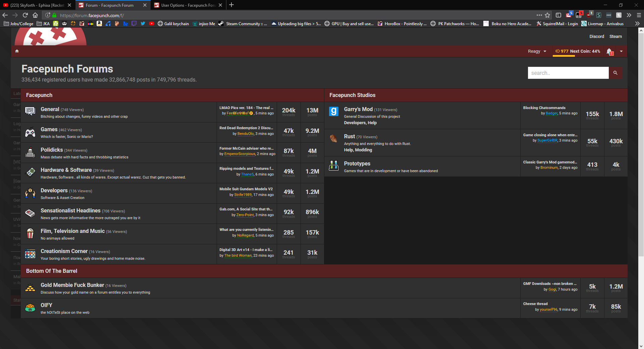Image resolution: width=644 pixels, height=349 pixels.
Task: Open the Steam link in header
Action: 615,36
